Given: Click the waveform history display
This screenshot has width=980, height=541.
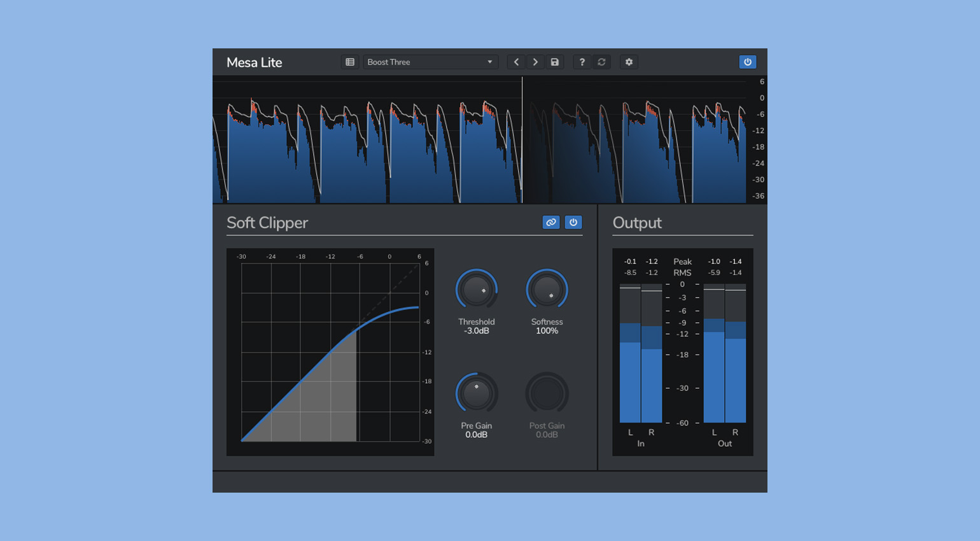Looking at the screenshot, I should coord(484,140).
